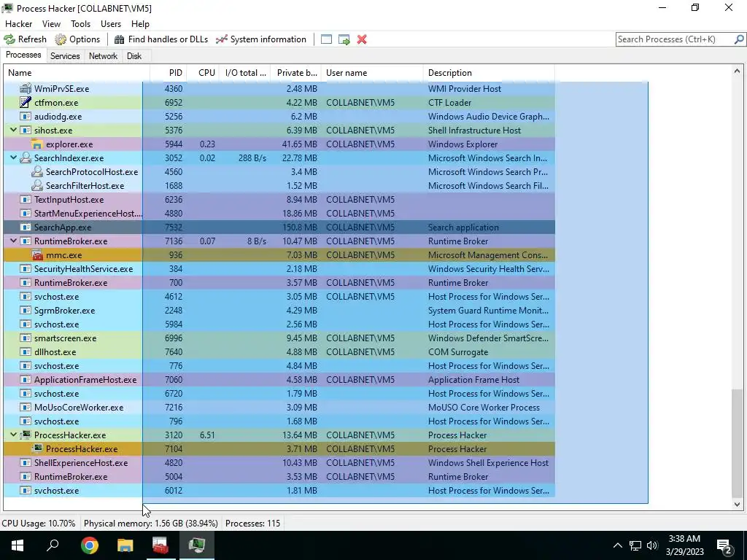Select ApplicationFrameHost.exe process
This screenshot has height=560, width=747.
point(279,379)
